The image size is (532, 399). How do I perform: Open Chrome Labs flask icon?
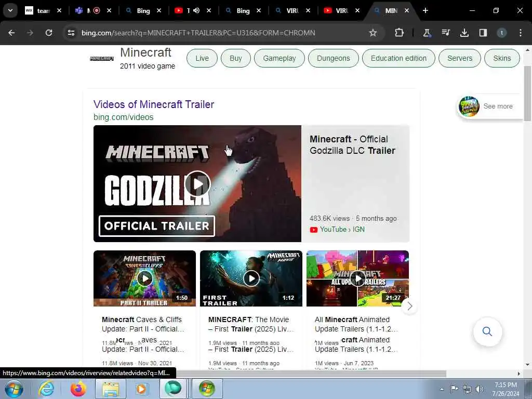[427, 33]
